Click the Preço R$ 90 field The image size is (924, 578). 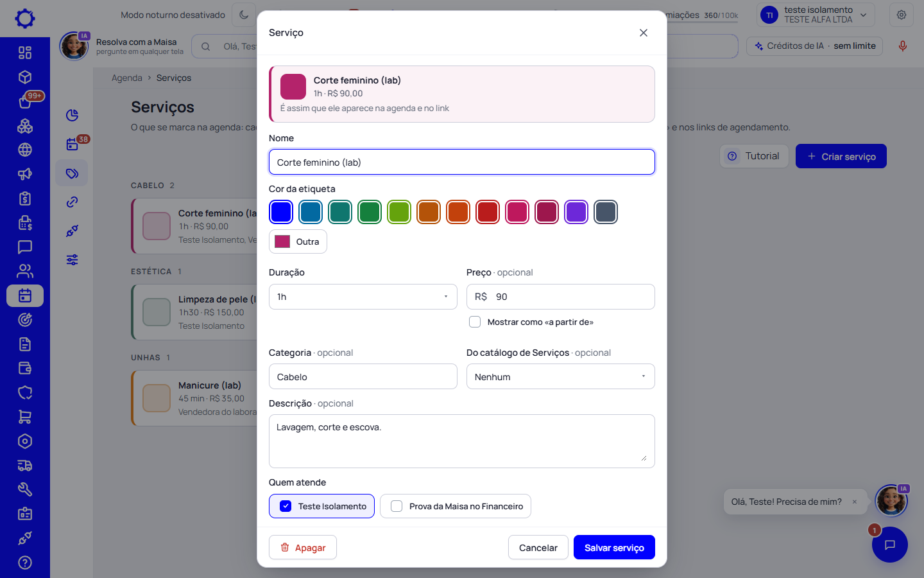[x=560, y=297]
